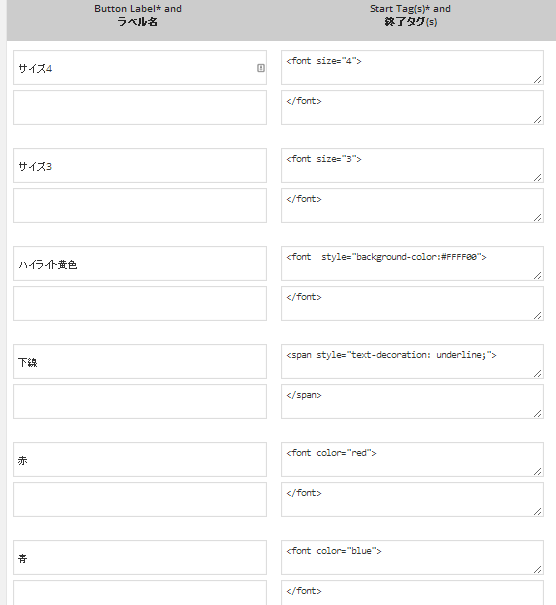
Task: Grab resize handle of color="blue" textarea
Action: 538,570
